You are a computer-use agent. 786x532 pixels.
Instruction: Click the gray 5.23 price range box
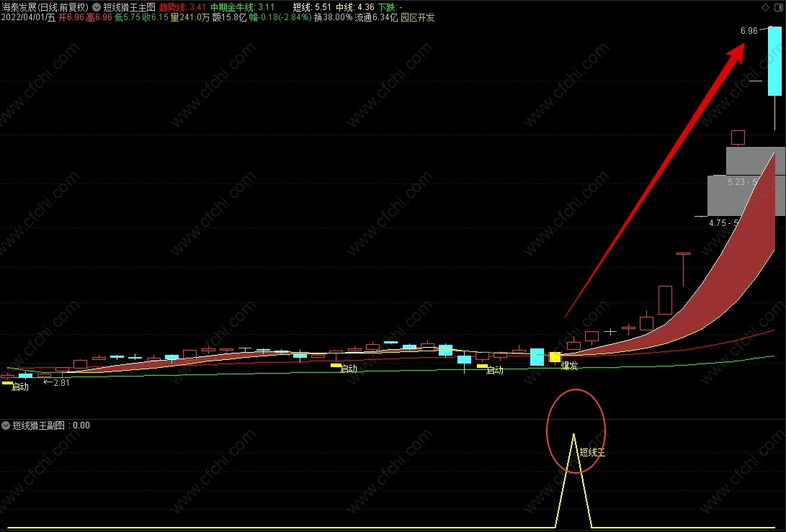(x=756, y=161)
